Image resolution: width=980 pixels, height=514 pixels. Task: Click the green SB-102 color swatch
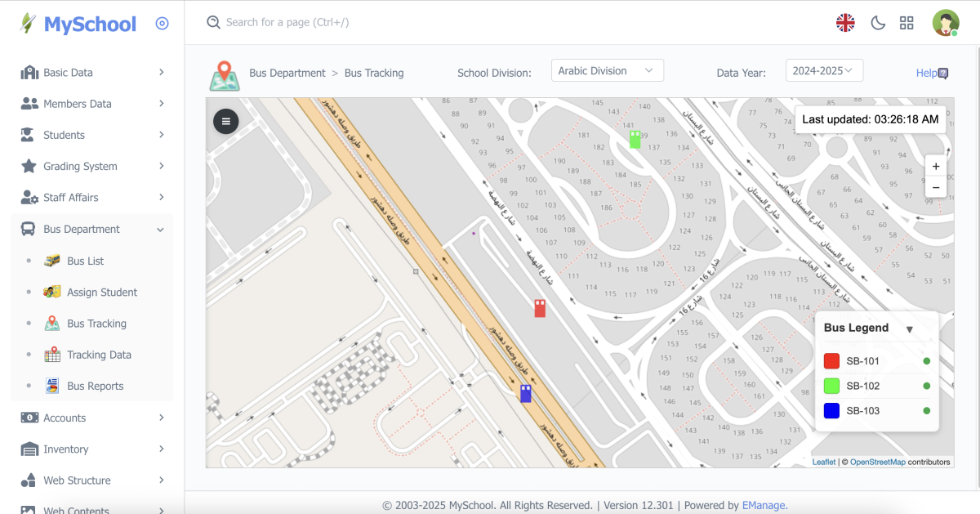[x=832, y=386]
